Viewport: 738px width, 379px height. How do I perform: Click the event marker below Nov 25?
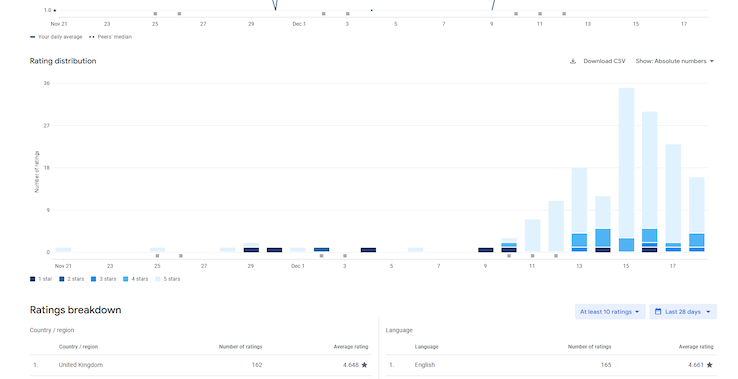[x=157, y=256]
